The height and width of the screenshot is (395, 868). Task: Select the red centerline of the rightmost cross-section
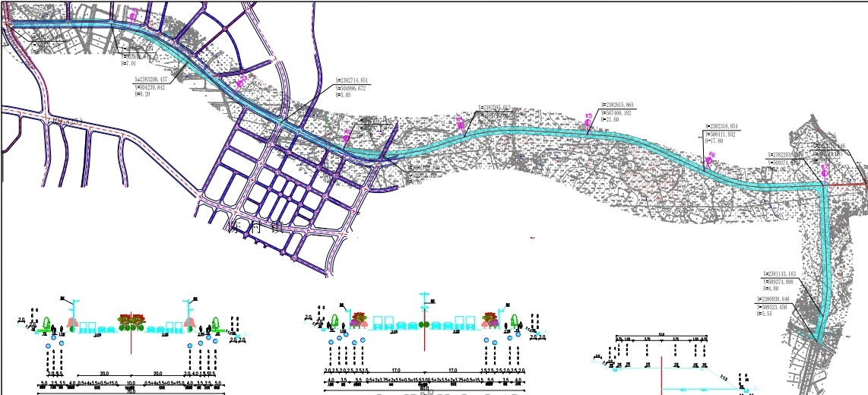point(663,374)
